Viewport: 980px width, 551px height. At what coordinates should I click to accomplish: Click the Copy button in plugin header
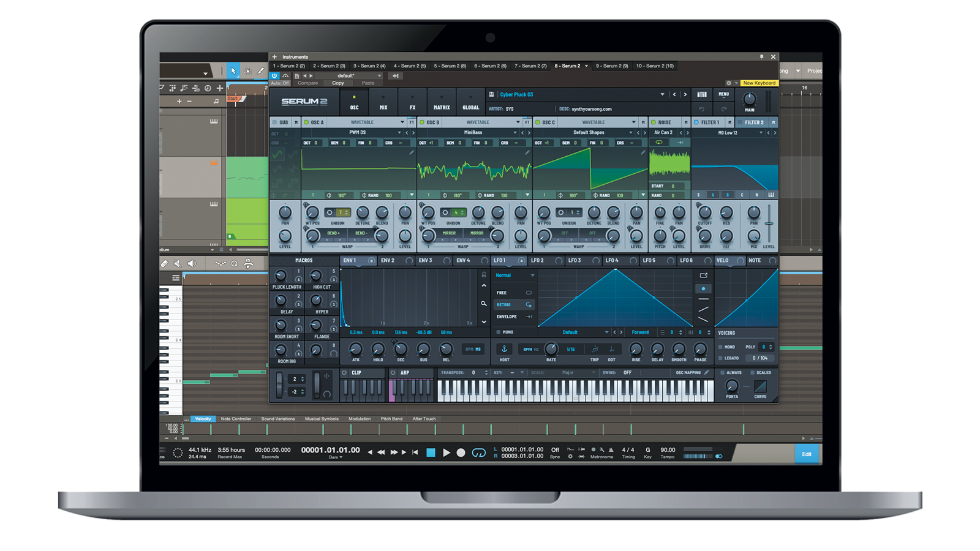coord(338,83)
